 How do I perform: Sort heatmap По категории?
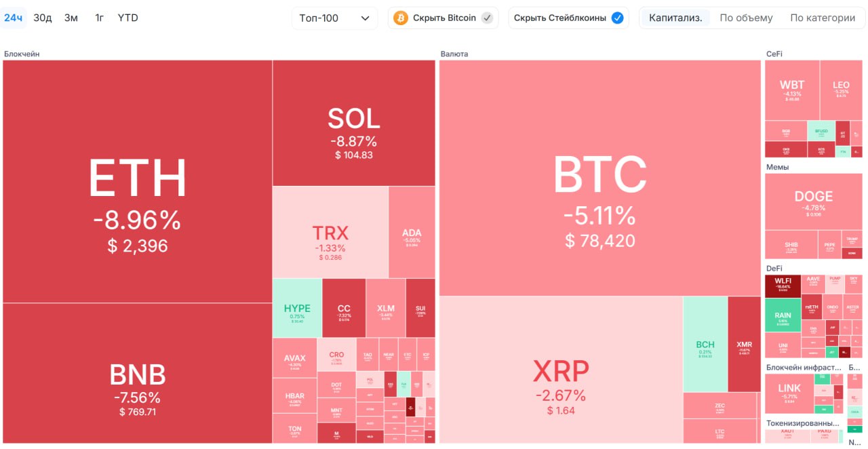click(x=823, y=18)
